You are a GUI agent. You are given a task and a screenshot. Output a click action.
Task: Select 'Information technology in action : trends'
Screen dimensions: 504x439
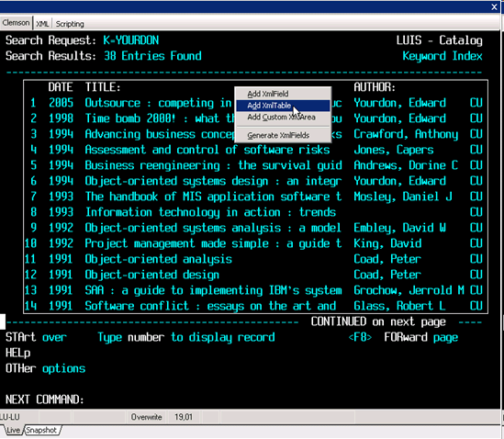(210, 212)
